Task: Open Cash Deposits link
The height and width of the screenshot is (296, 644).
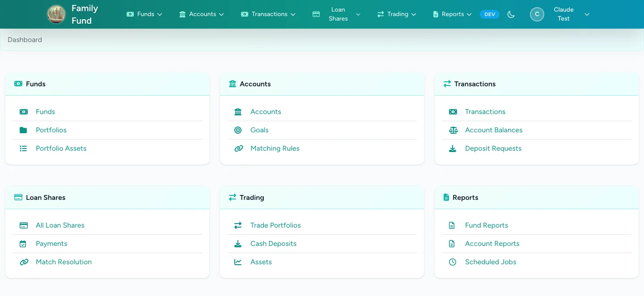Action: point(274,244)
